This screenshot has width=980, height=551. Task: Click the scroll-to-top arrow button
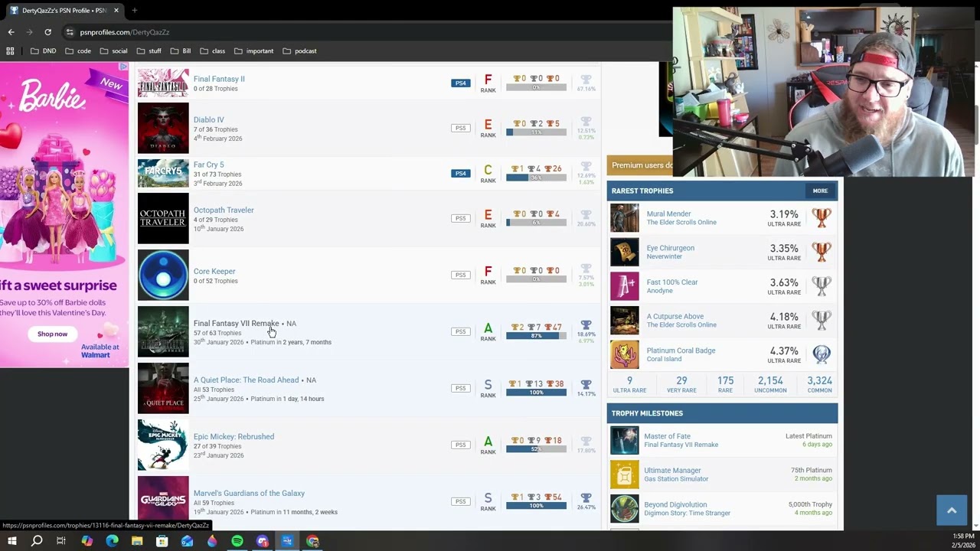coord(952,510)
